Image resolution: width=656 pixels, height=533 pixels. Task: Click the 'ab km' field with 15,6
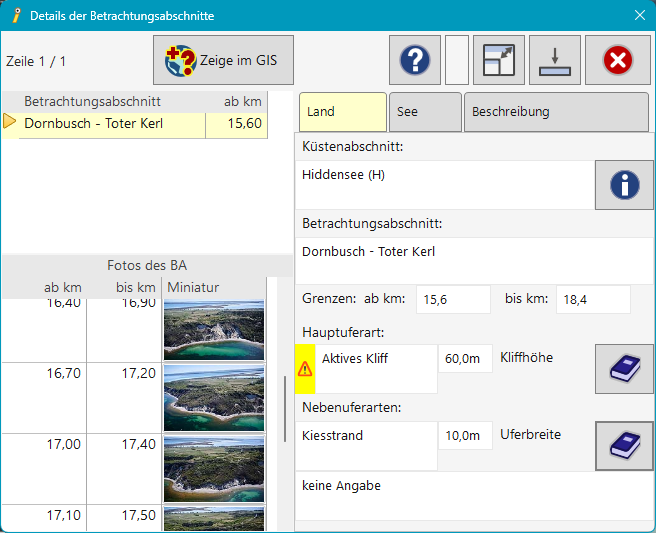[453, 299]
